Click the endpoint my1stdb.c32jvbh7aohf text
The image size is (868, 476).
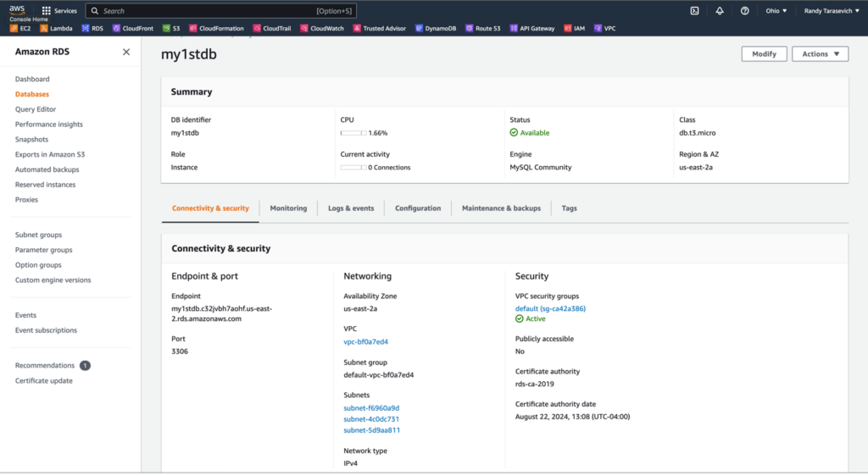221,313
